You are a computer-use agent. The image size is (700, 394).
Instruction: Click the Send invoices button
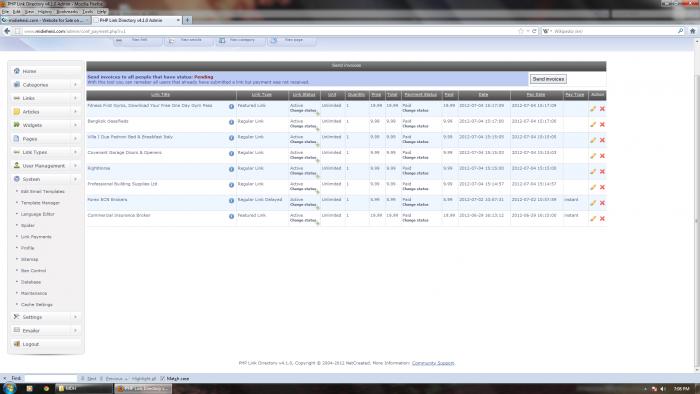548,79
